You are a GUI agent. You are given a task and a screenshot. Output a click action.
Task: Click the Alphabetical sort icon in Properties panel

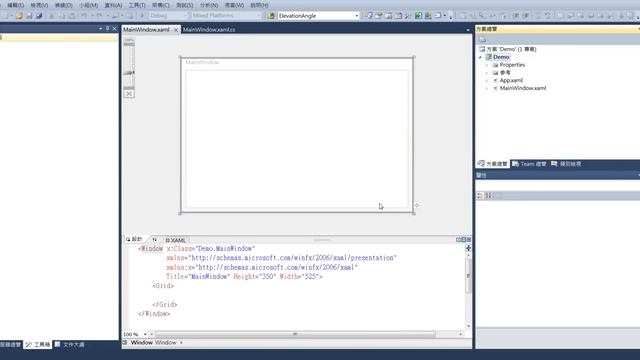489,196
